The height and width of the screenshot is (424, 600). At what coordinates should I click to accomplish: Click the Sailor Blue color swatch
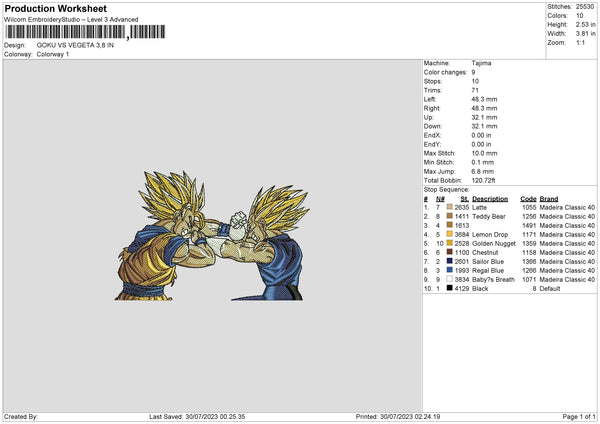449,261
